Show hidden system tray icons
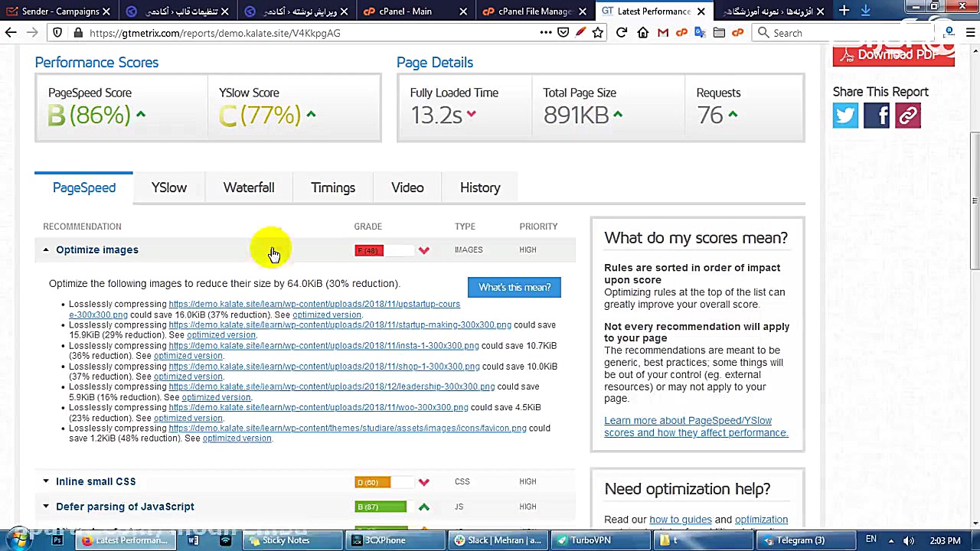 tap(890, 540)
